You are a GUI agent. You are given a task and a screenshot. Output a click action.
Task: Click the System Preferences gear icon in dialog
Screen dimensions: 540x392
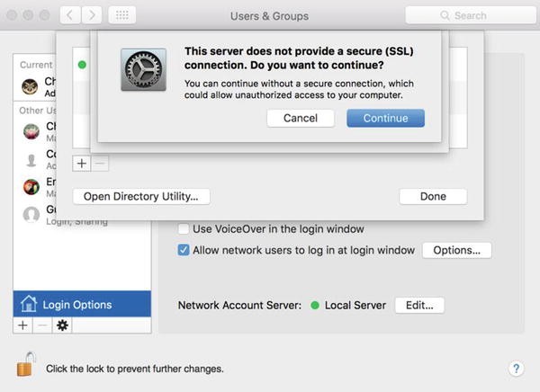[x=144, y=69]
